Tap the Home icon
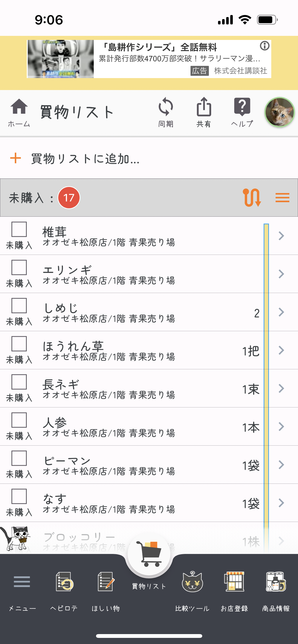The width and height of the screenshot is (298, 644). click(x=19, y=112)
